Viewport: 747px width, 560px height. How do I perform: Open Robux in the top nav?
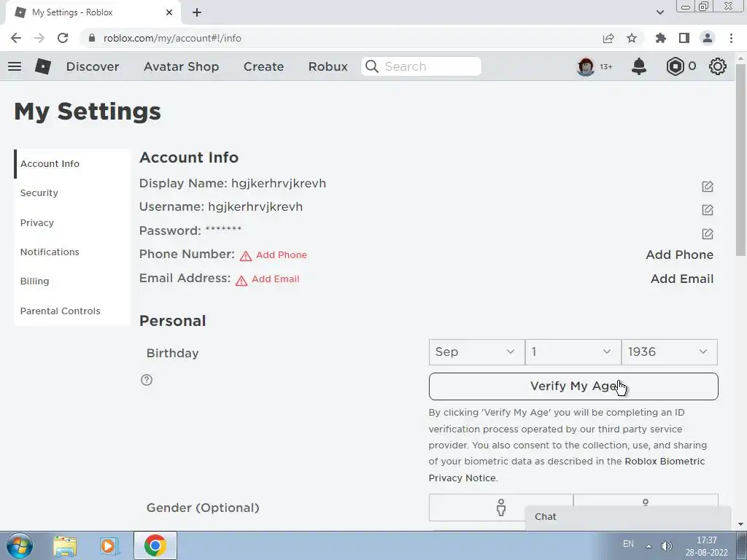[328, 66]
